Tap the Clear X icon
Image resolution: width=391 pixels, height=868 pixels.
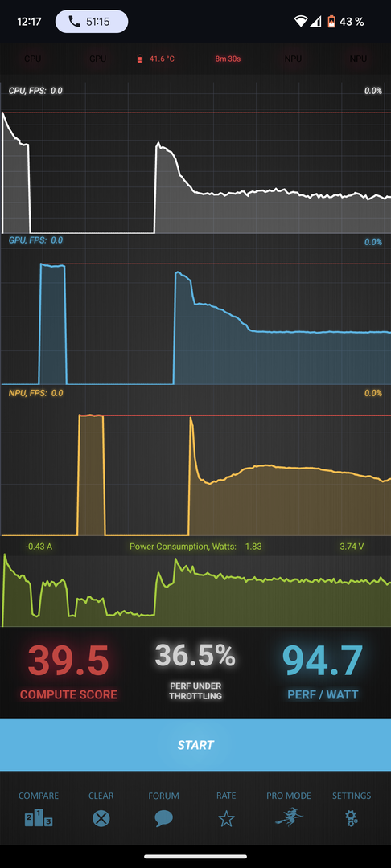point(101,818)
